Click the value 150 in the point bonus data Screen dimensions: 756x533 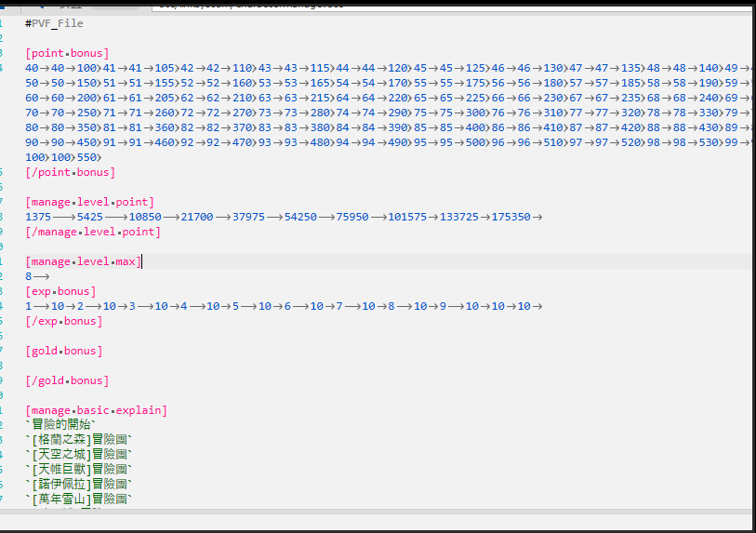click(x=86, y=83)
